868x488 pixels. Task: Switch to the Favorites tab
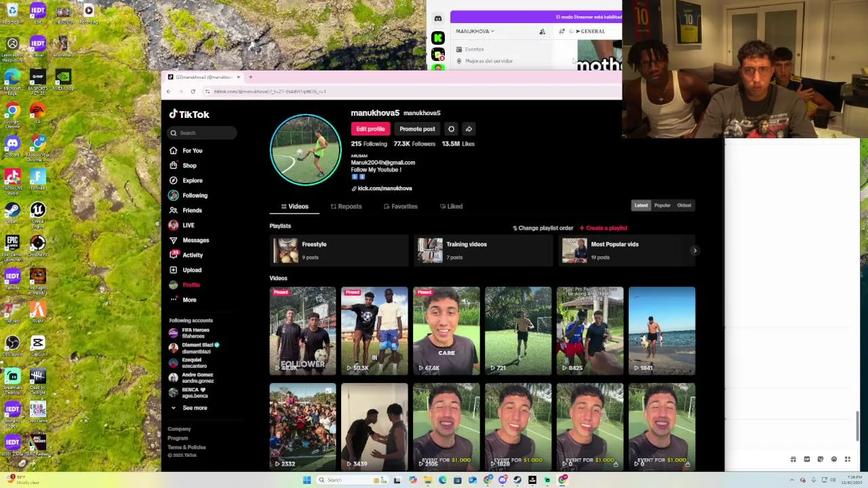(400, 206)
